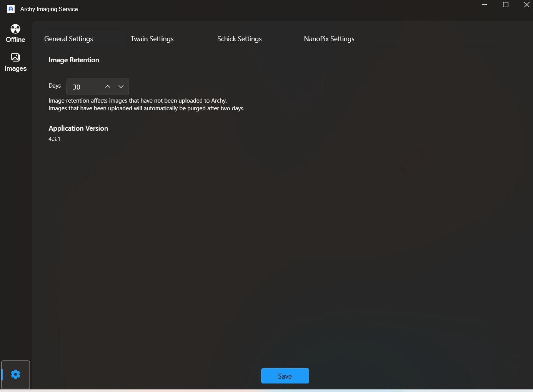Select the Application Version heading

pyautogui.click(x=78, y=128)
